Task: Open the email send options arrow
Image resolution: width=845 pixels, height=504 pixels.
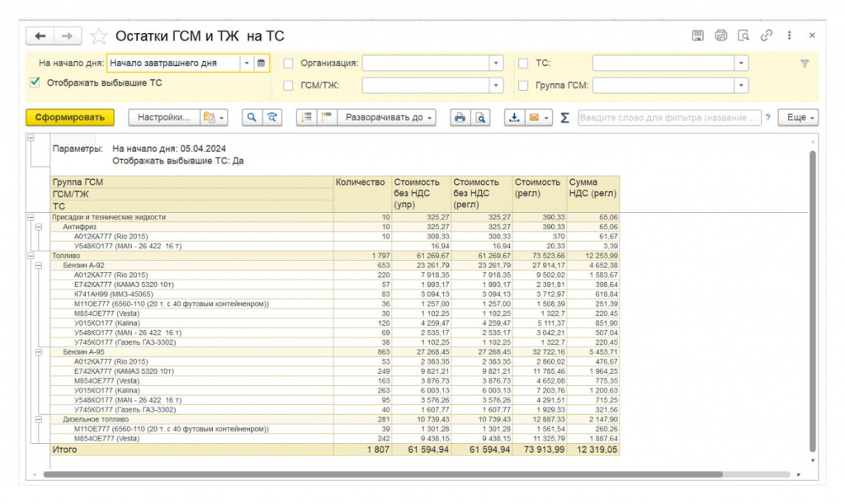Action: [546, 117]
